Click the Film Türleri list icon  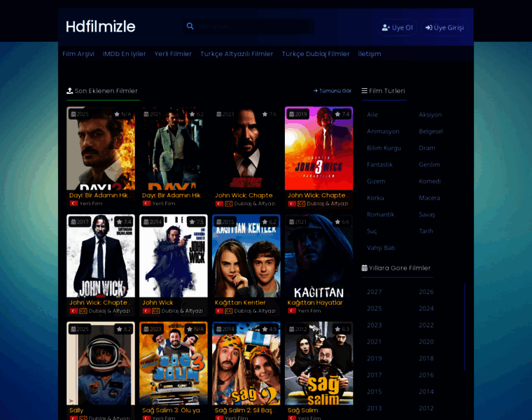(x=365, y=91)
